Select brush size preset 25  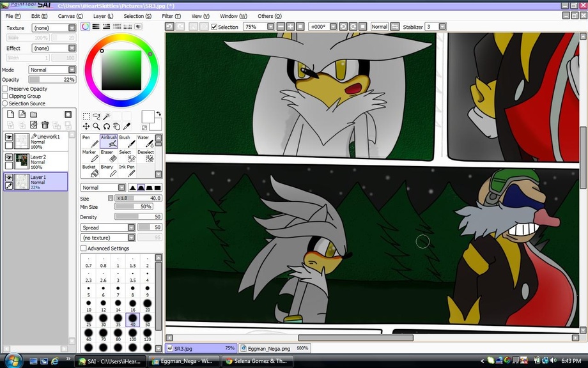88,320
